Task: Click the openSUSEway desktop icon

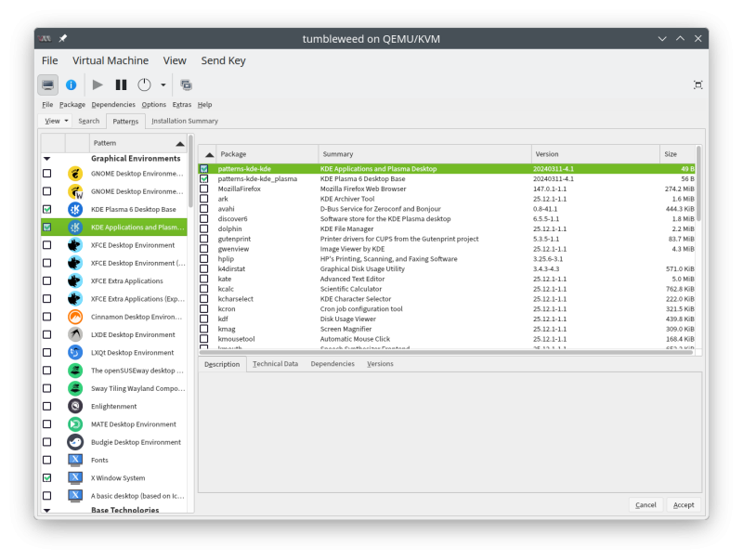Action: click(75, 371)
